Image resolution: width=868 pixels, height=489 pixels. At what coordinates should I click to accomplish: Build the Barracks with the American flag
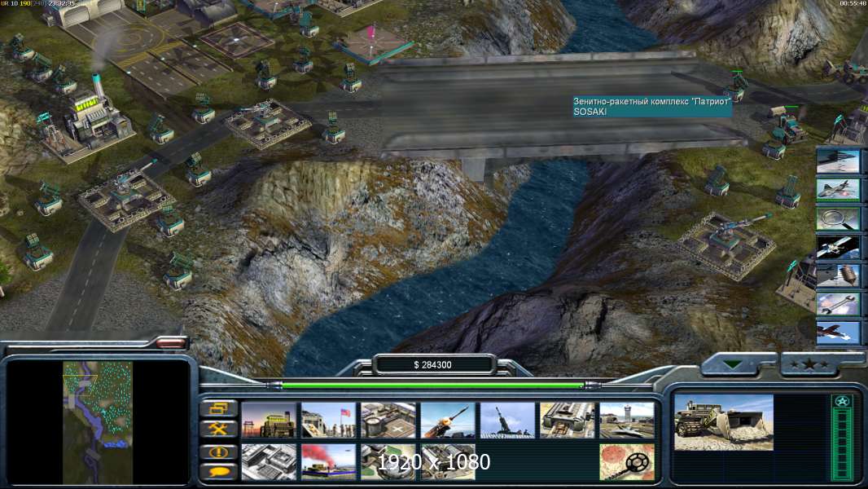click(327, 421)
